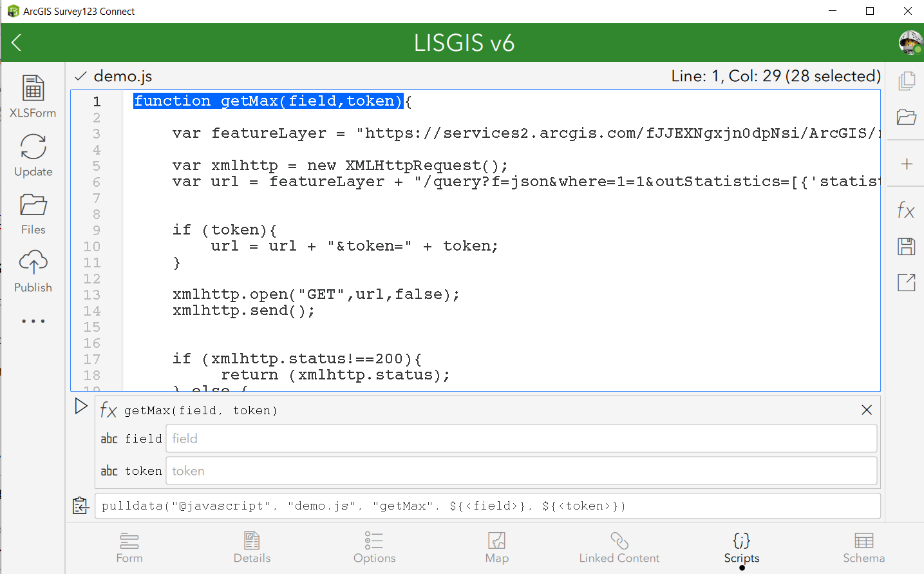
Task: Run the getMax function with play button
Action: tap(81, 406)
